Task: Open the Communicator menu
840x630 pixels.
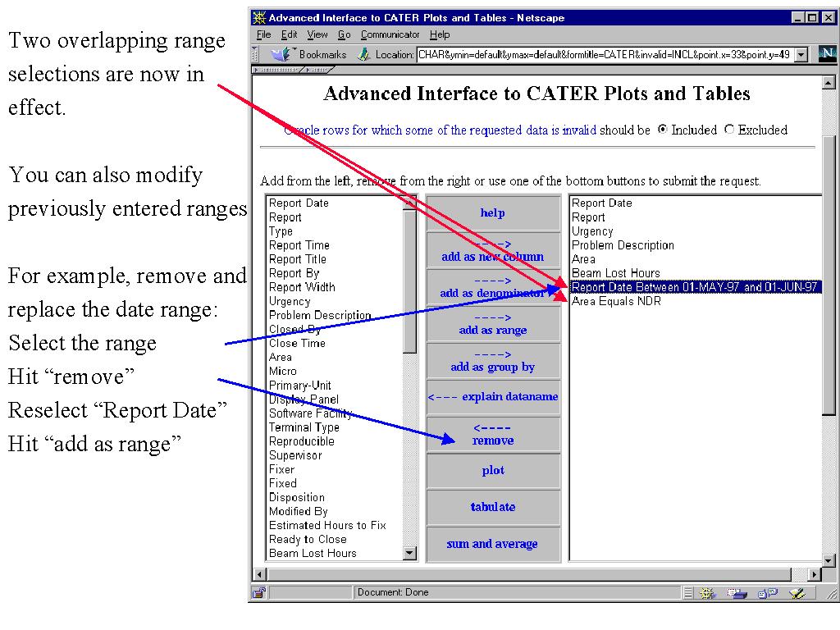Action: click(390, 34)
